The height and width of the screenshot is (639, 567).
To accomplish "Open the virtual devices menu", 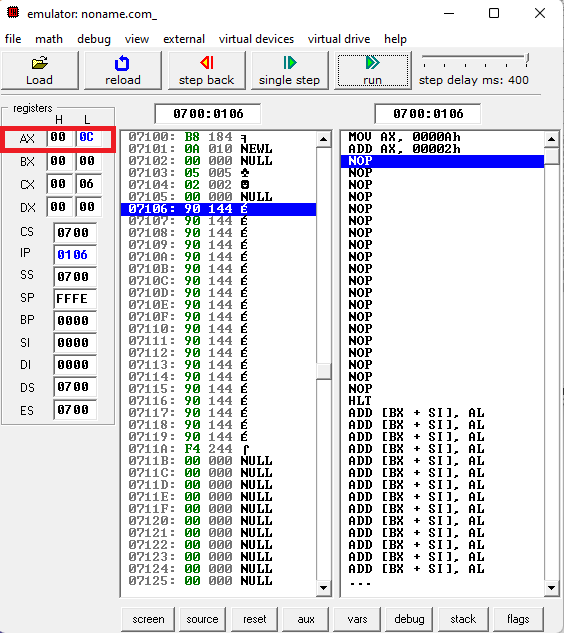I will pyautogui.click(x=256, y=39).
